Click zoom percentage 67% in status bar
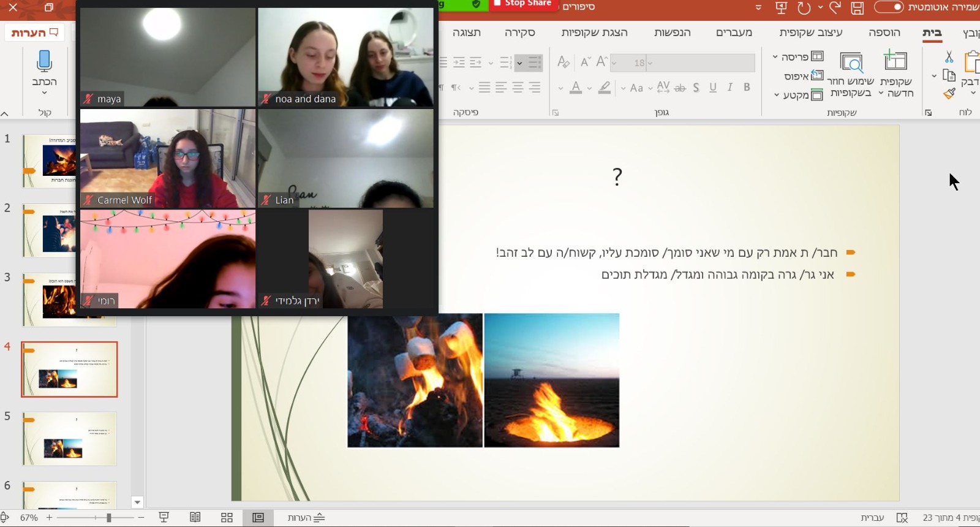This screenshot has height=527, width=980. pyautogui.click(x=29, y=518)
